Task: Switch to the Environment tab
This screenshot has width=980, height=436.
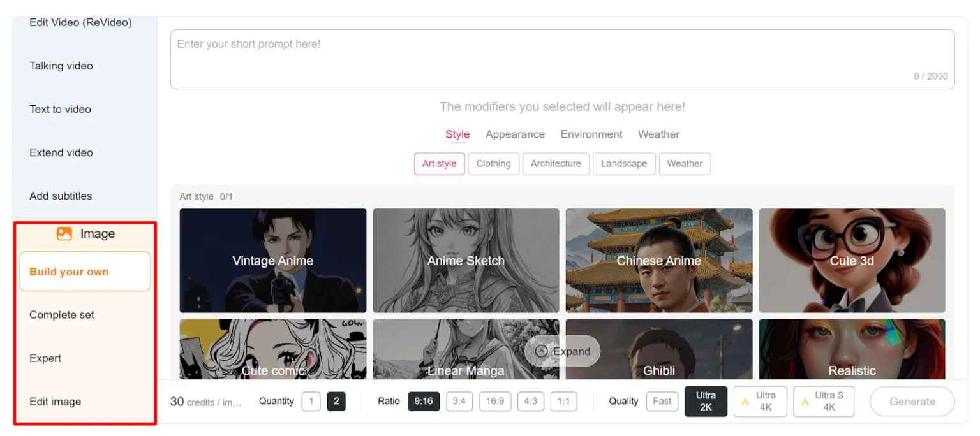Action: (591, 134)
